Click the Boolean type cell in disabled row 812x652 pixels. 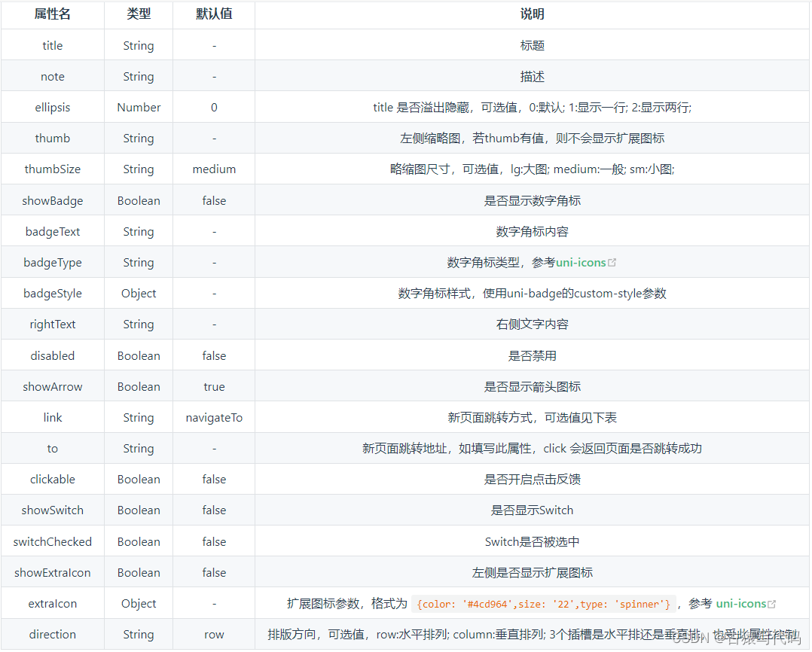coord(139,355)
